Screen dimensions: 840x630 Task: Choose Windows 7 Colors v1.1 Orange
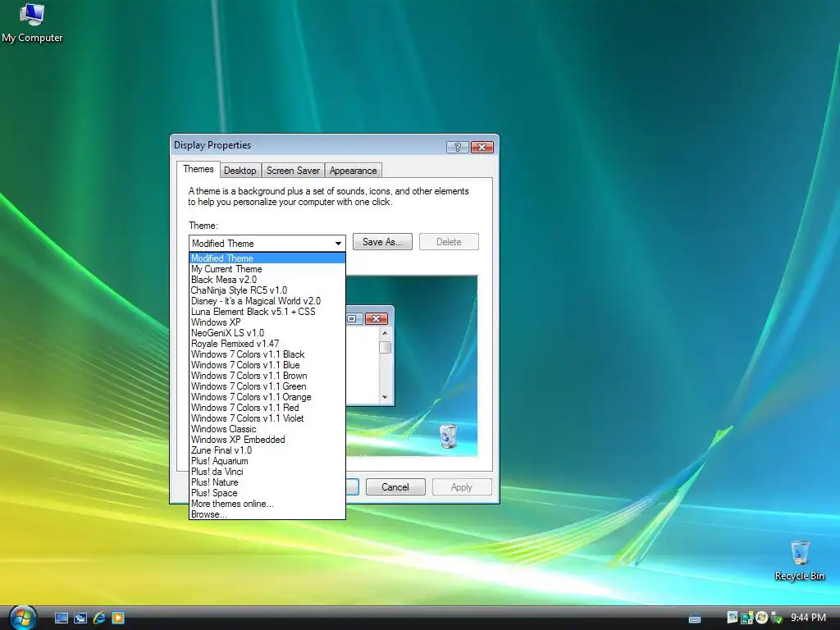pyautogui.click(x=267, y=398)
